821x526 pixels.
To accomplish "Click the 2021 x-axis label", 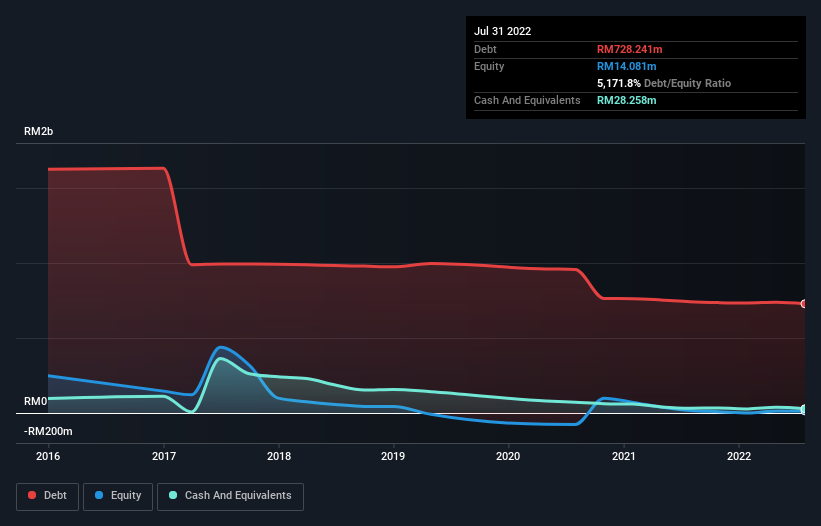I will [624, 456].
